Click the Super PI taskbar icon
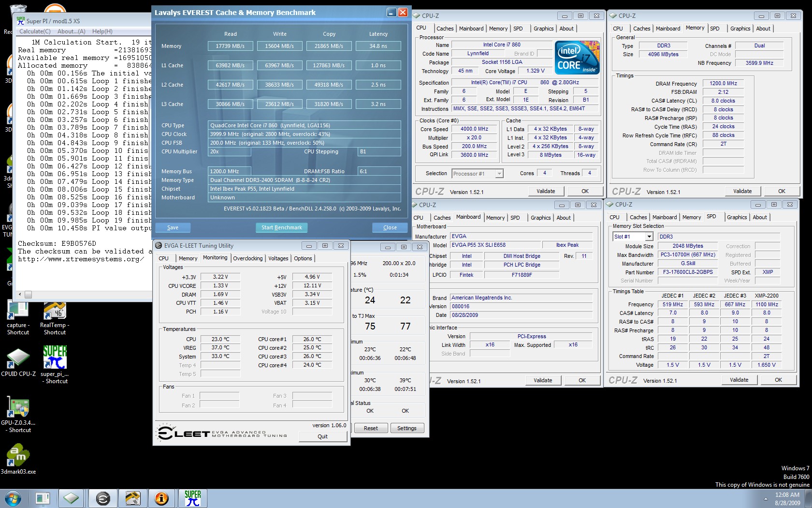Viewport: 812px width, 508px height. pos(193,498)
